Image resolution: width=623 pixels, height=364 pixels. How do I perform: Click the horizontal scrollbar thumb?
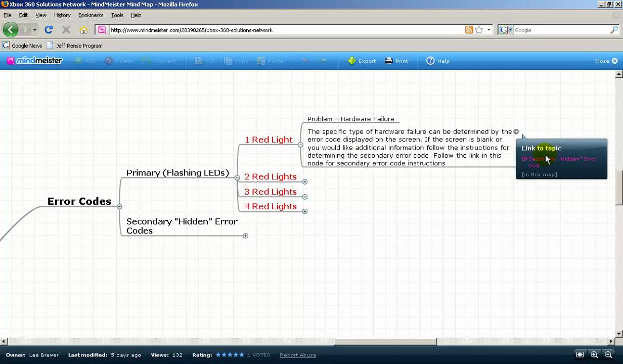tap(385, 341)
